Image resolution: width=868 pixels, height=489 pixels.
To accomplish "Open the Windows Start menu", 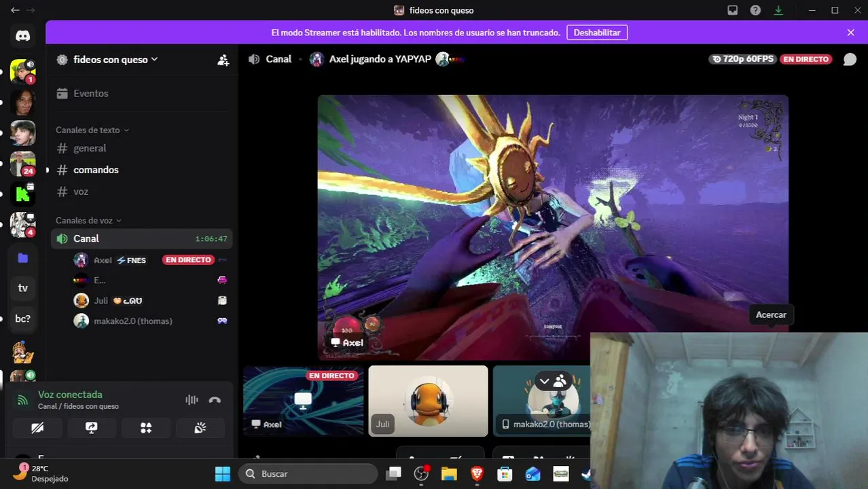I will coord(223,473).
